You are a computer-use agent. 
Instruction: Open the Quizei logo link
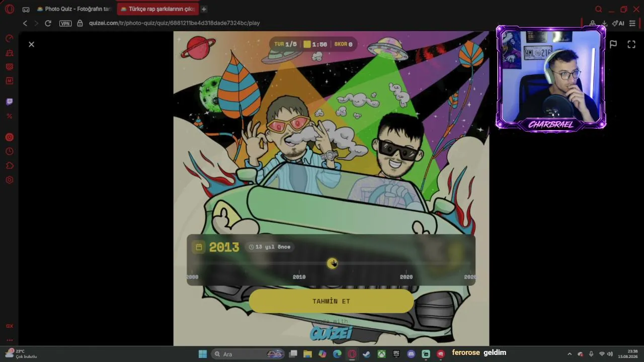point(331,333)
